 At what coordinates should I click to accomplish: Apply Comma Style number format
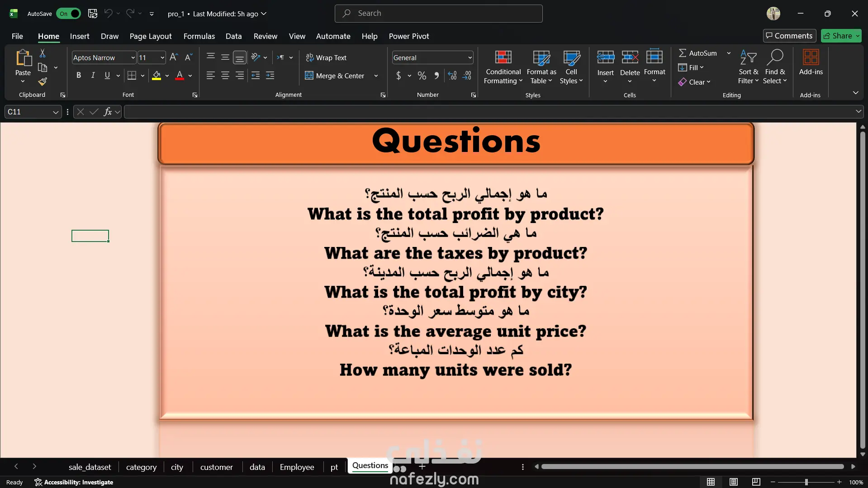point(436,76)
